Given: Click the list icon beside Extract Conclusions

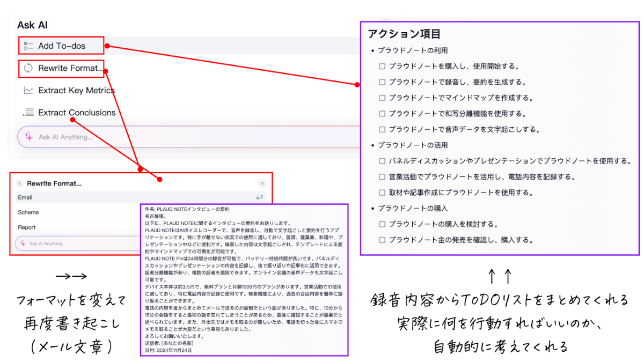Looking at the screenshot, I should tap(28, 113).
